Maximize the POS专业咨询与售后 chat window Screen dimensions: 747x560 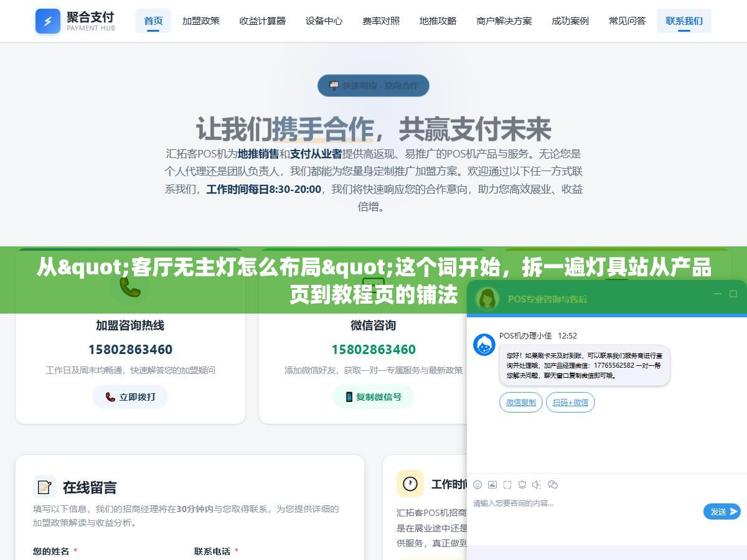733,294
